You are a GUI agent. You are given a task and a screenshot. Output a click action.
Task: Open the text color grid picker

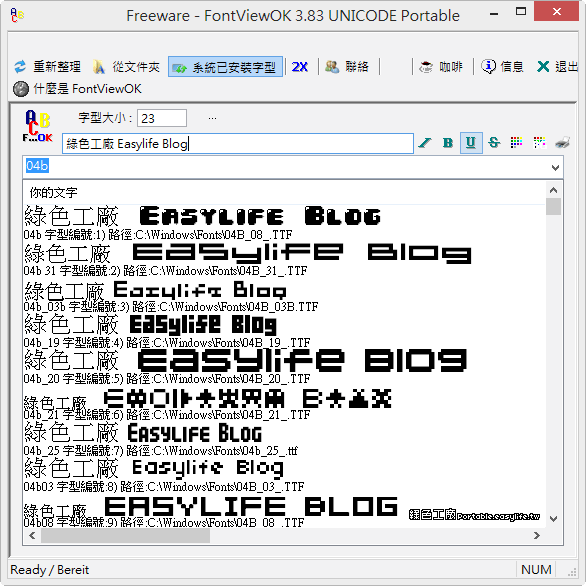coord(516,143)
